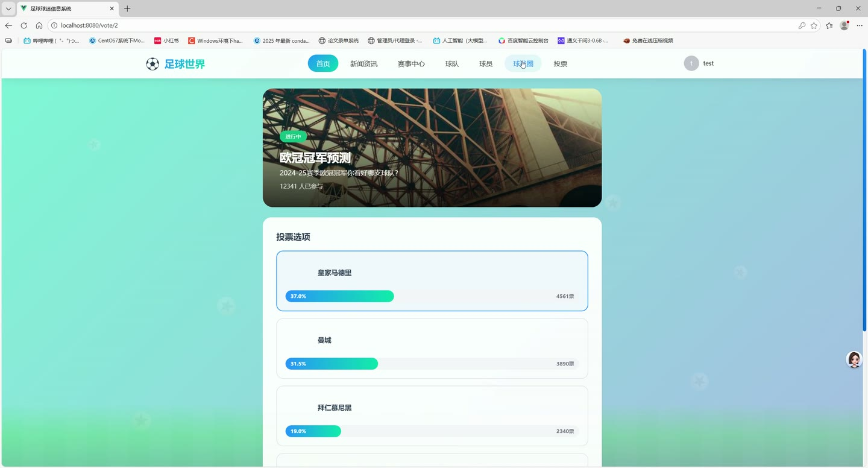Open the Windows环境下ha... bookmark
This screenshot has width=868, height=468.
coord(216,41)
